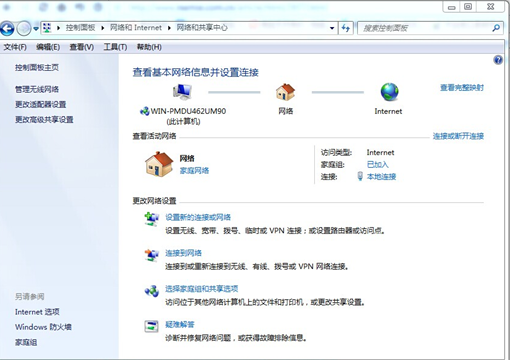Expand arrow before 控制面板 breadcrumb

[x=58, y=28]
